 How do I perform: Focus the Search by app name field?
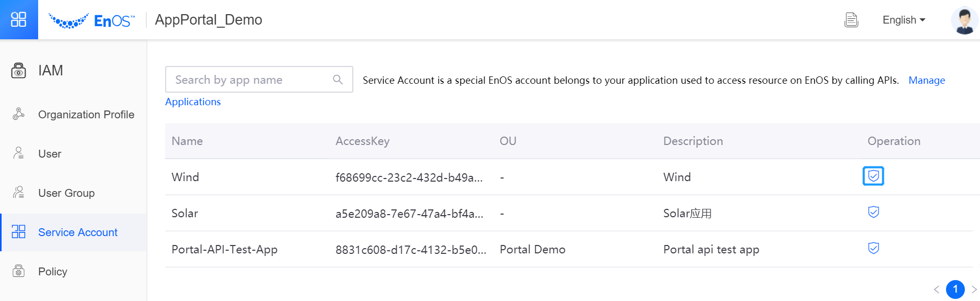tap(251, 80)
